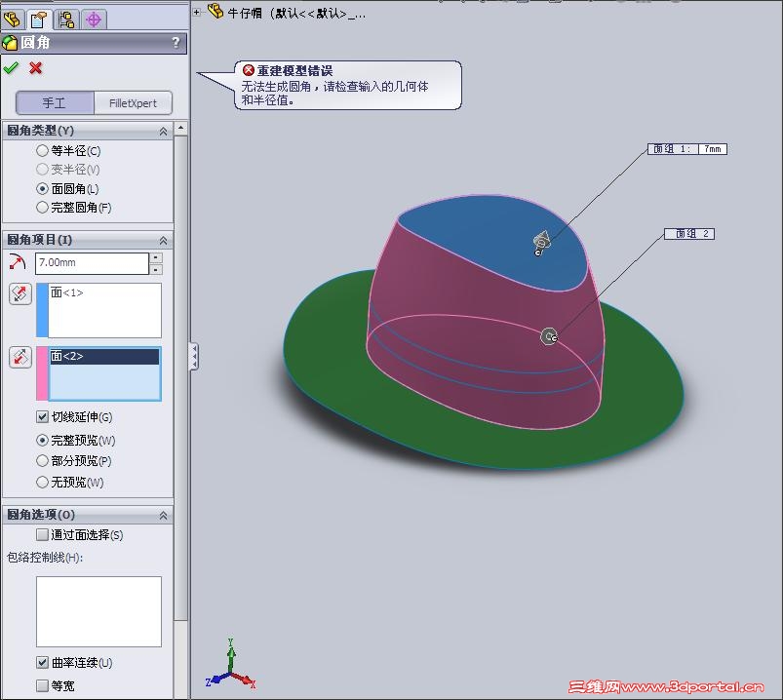Select 无预览 no preview option

pyautogui.click(x=43, y=482)
